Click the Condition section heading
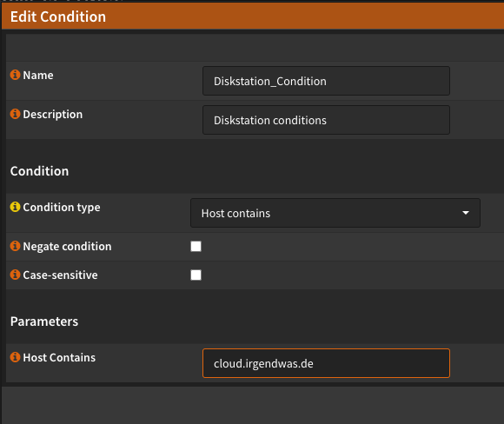The width and height of the screenshot is (504, 424). (x=39, y=171)
